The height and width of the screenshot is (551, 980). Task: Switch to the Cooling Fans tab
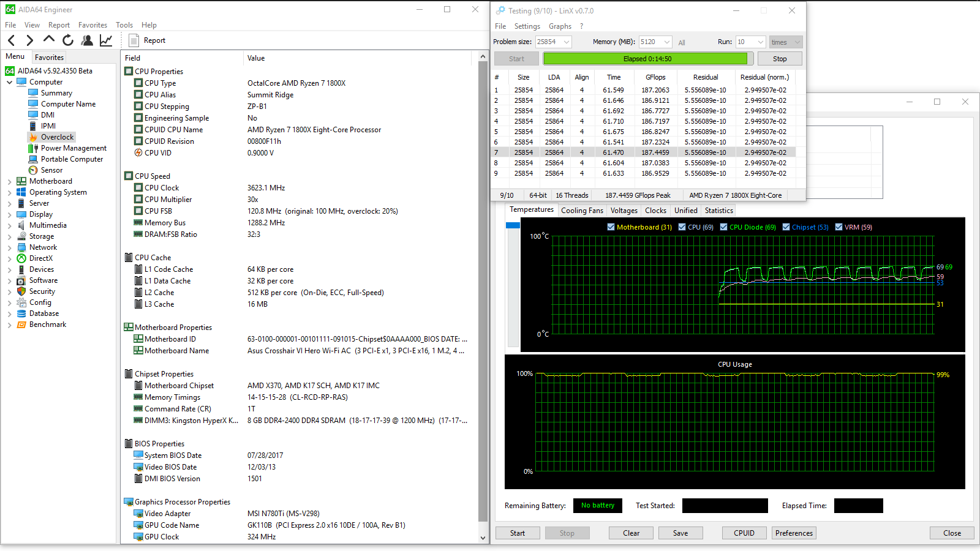(582, 211)
